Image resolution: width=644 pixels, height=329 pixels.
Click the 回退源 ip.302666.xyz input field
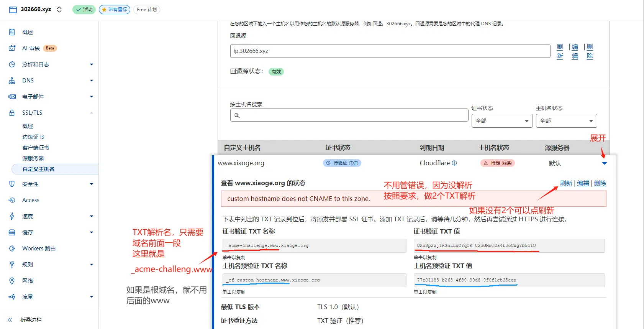coord(390,51)
